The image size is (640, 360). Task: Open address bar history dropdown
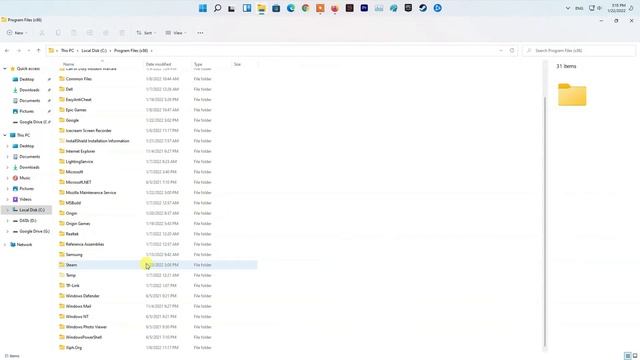[x=501, y=51]
